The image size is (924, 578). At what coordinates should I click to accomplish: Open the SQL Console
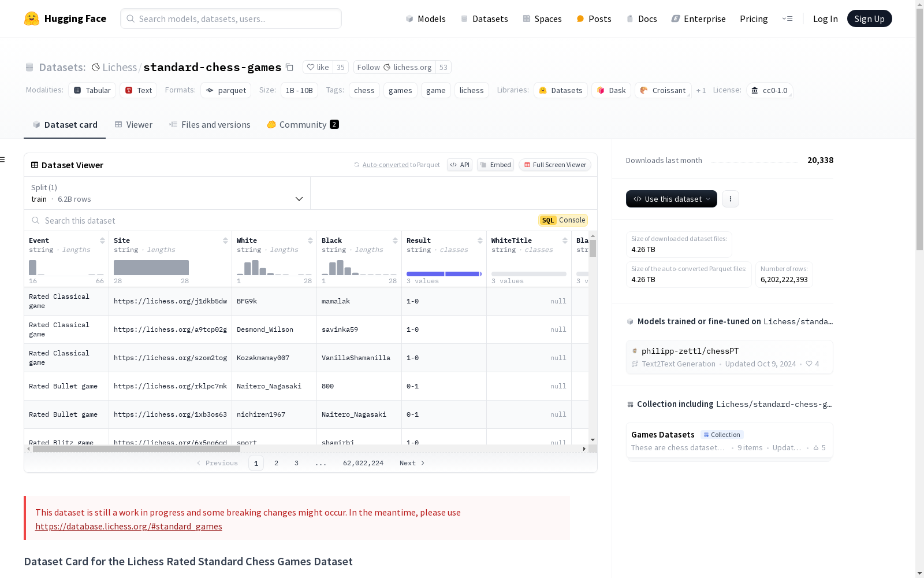[563, 220]
